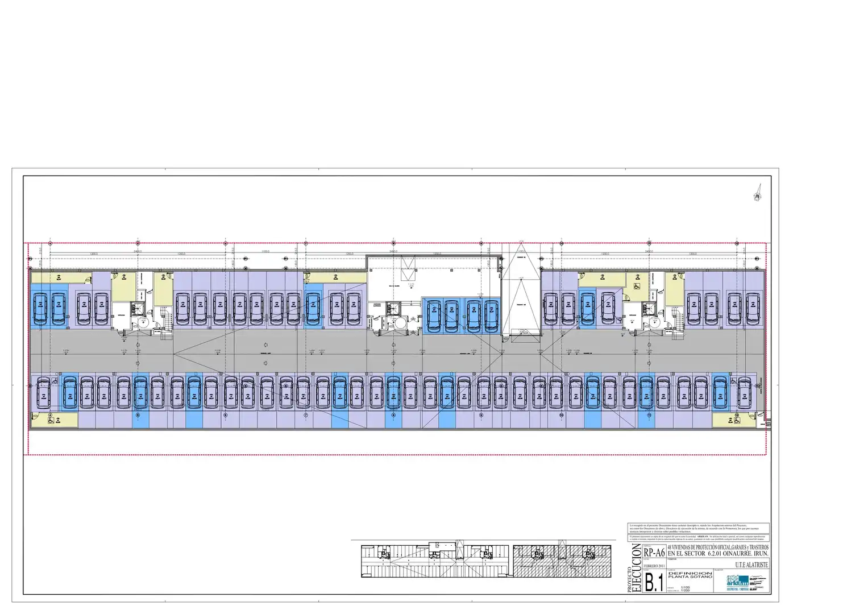Click the spiral staircase in the left stair core

tap(143, 323)
